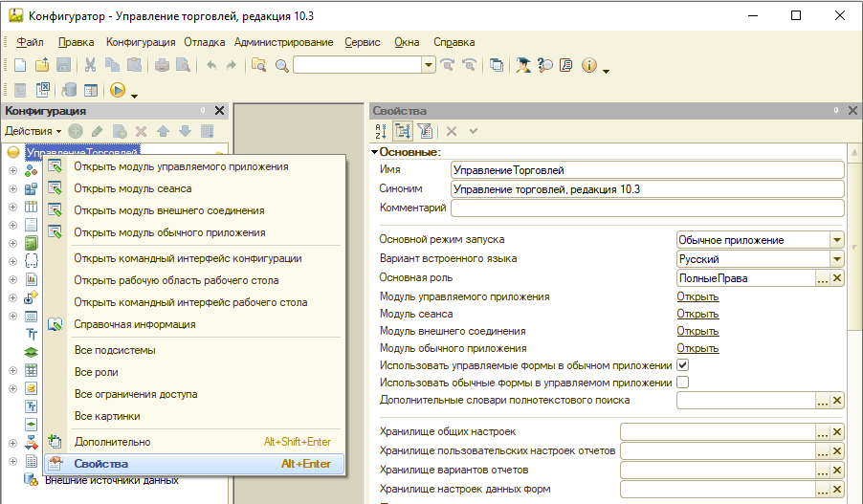Click the green Add icon in Конфигурация panel
Image resolution: width=863 pixels, height=504 pixels.
[x=76, y=131]
